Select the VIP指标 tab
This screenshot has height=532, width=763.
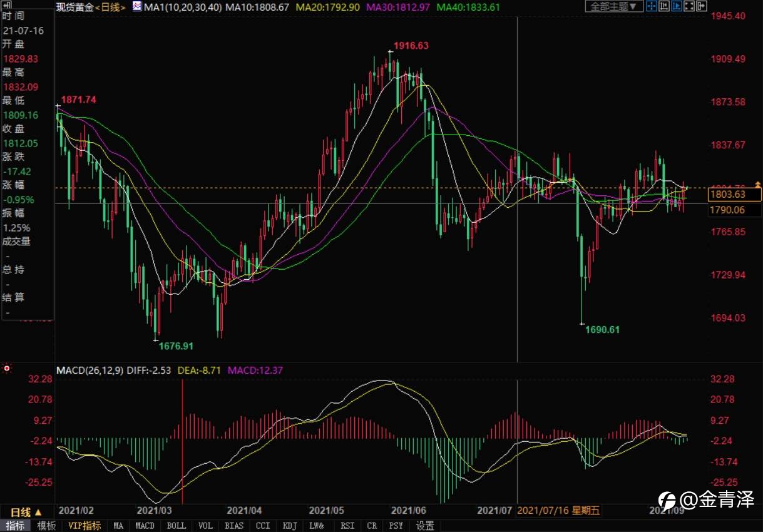[84, 526]
